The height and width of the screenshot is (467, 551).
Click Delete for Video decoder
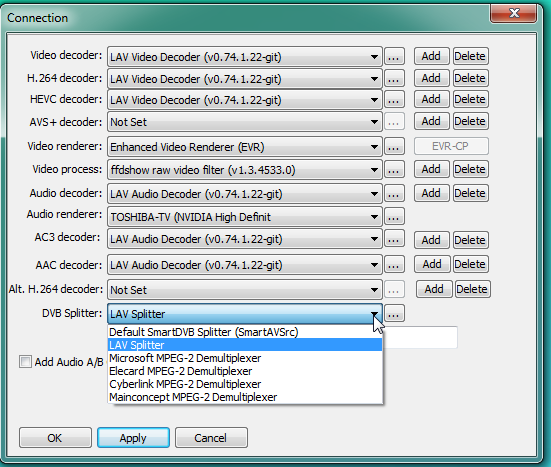point(471,56)
